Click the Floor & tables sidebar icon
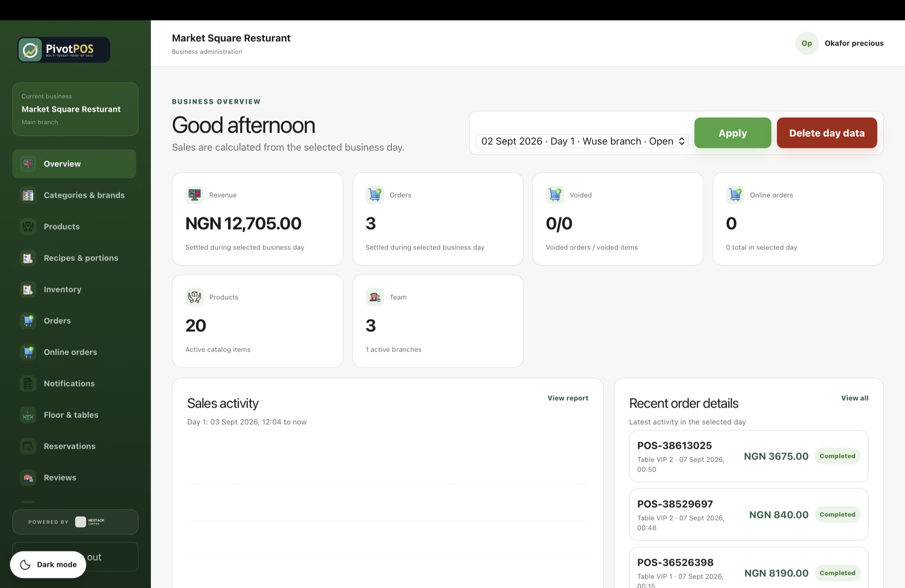This screenshot has height=588, width=905. [28, 415]
